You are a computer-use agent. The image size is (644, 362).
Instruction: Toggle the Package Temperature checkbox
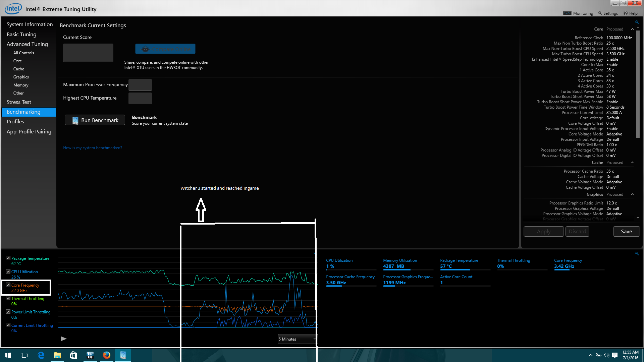pyautogui.click(x=8, y=258)
